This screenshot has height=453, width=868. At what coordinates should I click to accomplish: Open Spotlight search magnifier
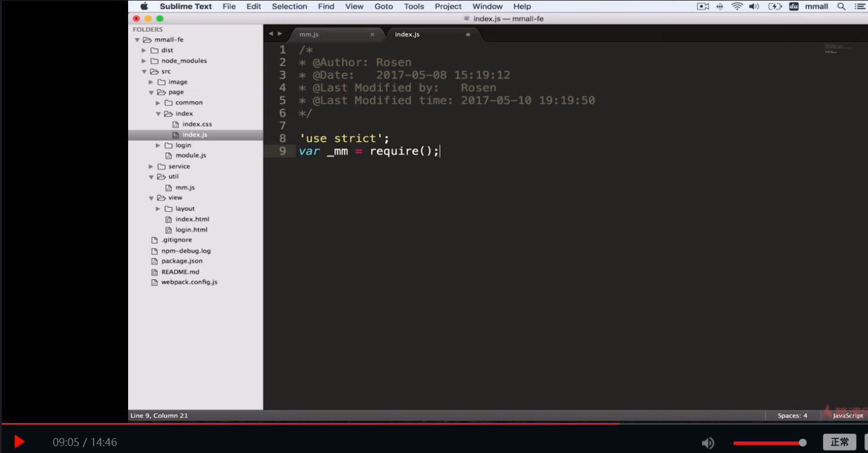(x=841, y=6)
